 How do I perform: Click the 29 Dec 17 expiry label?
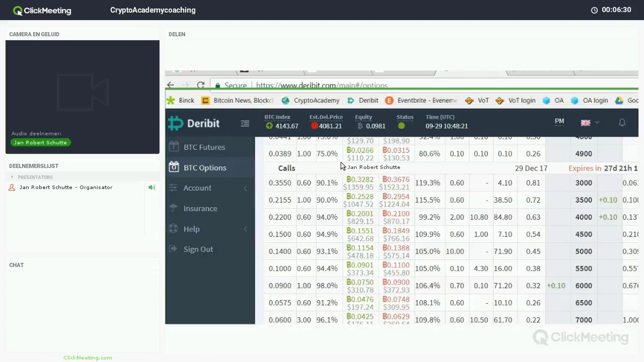click(x=531, y=168)
